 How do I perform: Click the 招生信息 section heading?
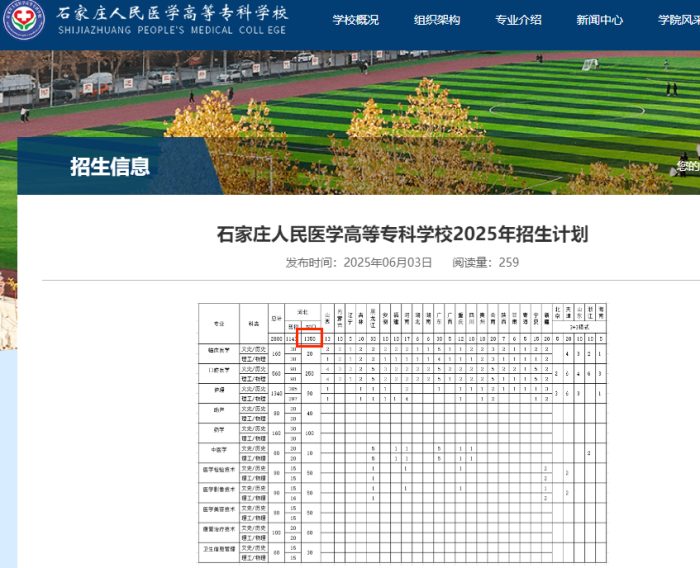110,167
